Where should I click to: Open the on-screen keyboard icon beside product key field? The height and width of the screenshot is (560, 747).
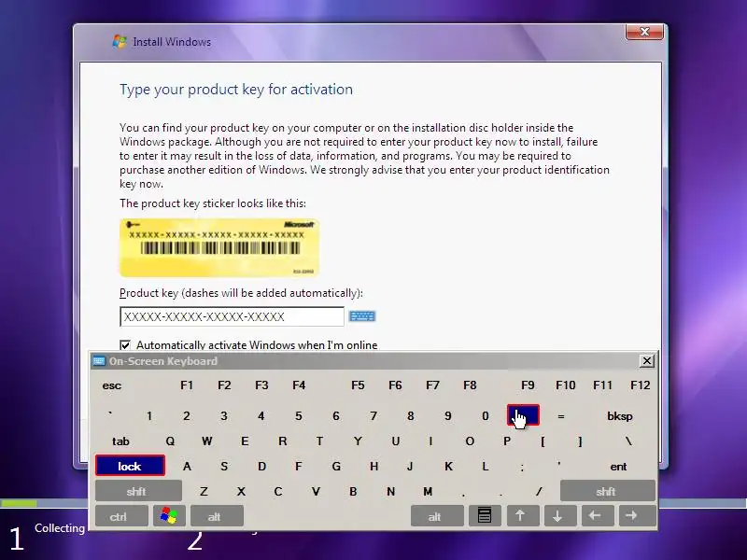[362, 316]
